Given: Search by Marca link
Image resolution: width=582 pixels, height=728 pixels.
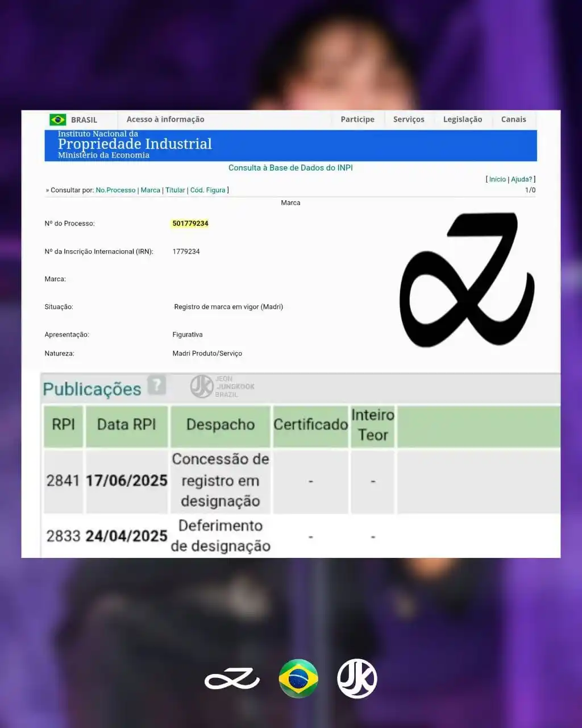Looking at the screenshot, I should (151, 190).
